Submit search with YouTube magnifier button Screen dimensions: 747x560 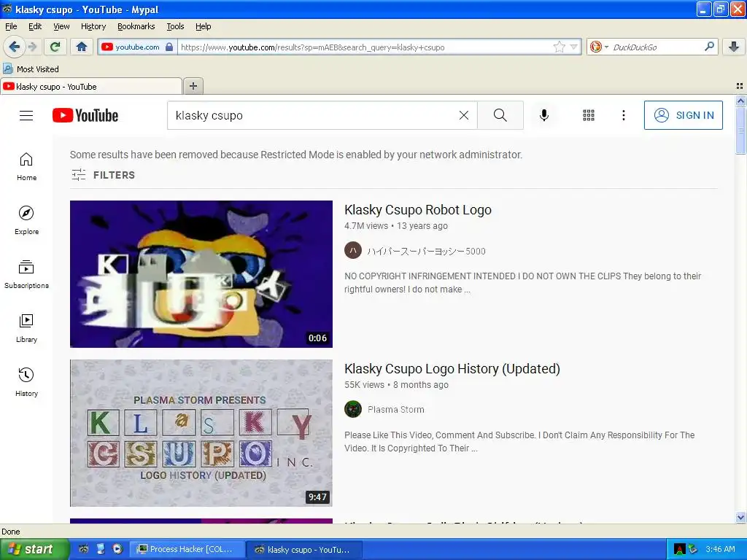pyautogui.click(x=500, y=115)
